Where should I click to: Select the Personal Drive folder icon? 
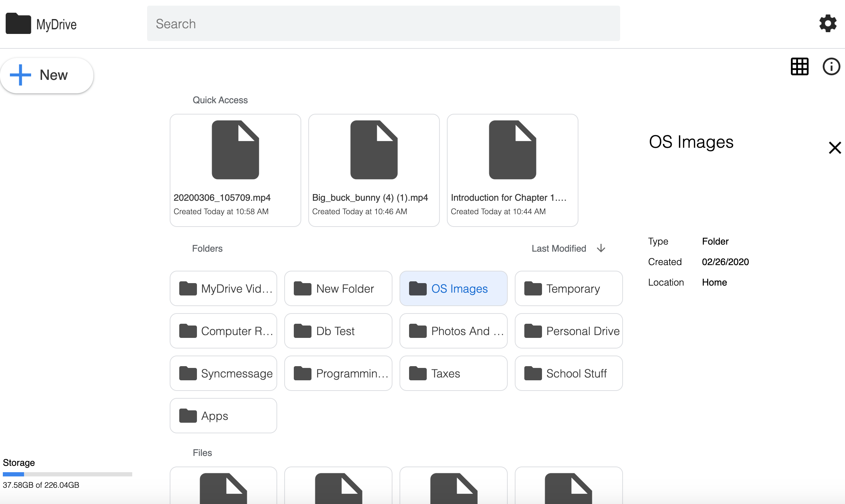pos(534,331)
